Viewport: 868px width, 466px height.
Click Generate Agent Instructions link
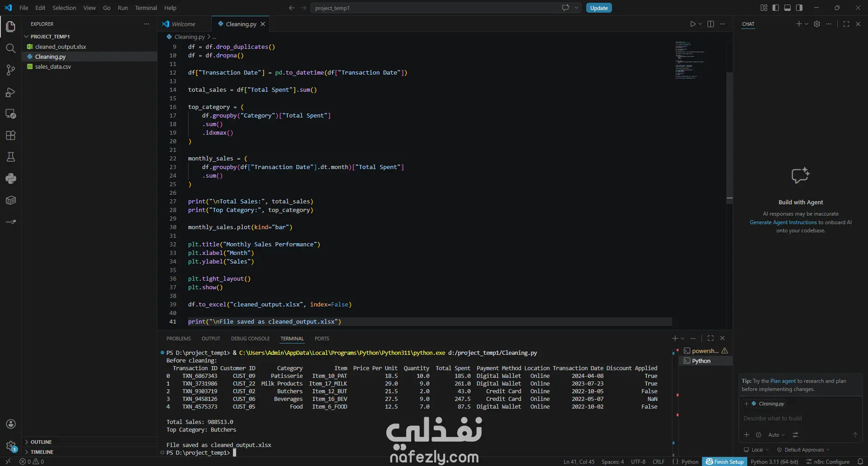click(783, 222)
